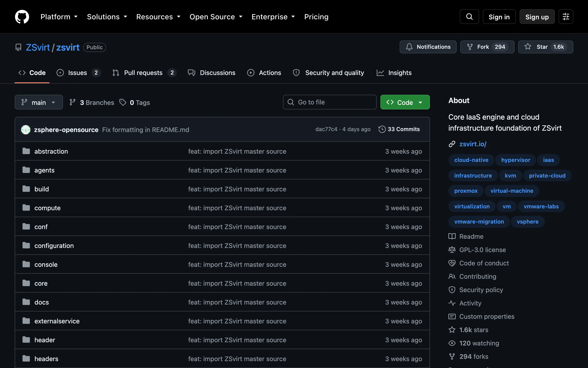Click the tag icon beside 0 Tags
Screen dimensions: 588x368
click(x=123, y=102)
